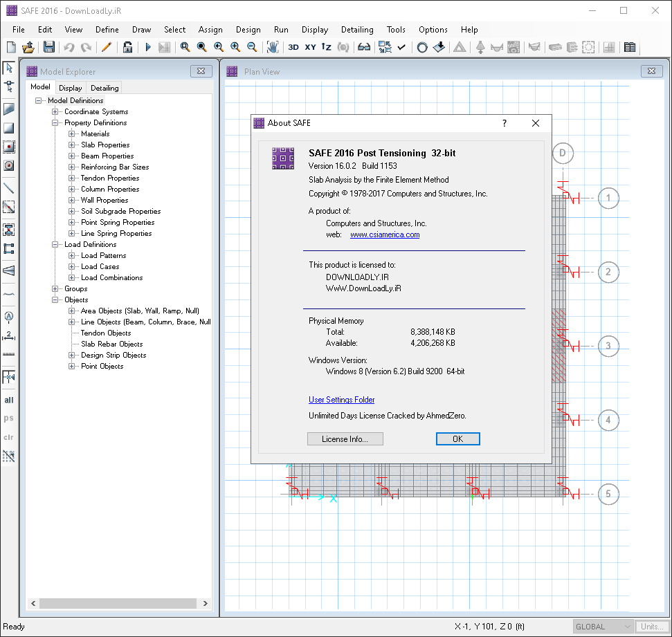Click the License Info button

tap(345, 438)
